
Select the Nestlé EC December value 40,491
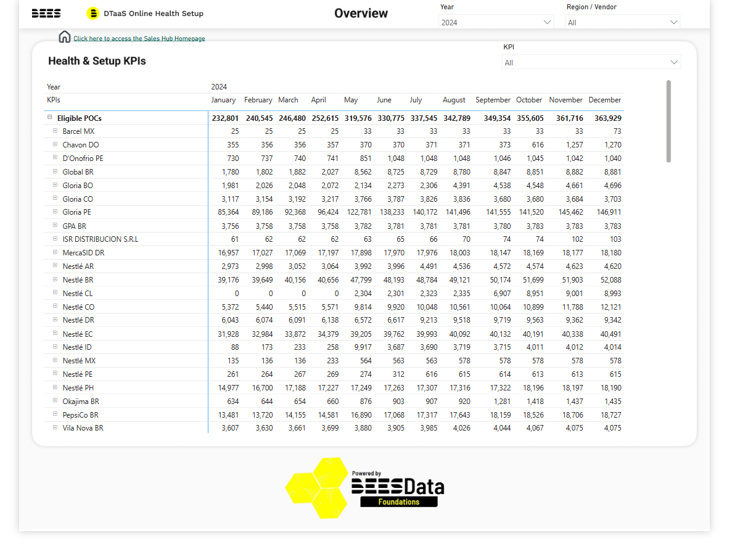(x=610, y=334)
